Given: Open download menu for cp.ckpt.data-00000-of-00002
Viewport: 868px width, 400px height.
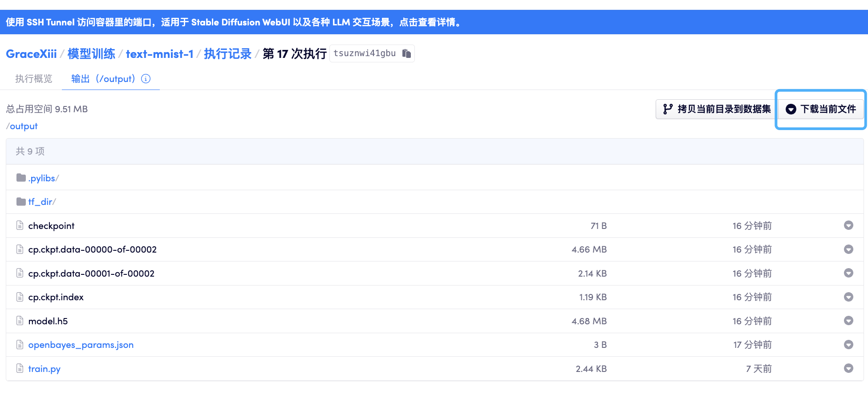Looking at the screenshot, I should click(848, 249).
